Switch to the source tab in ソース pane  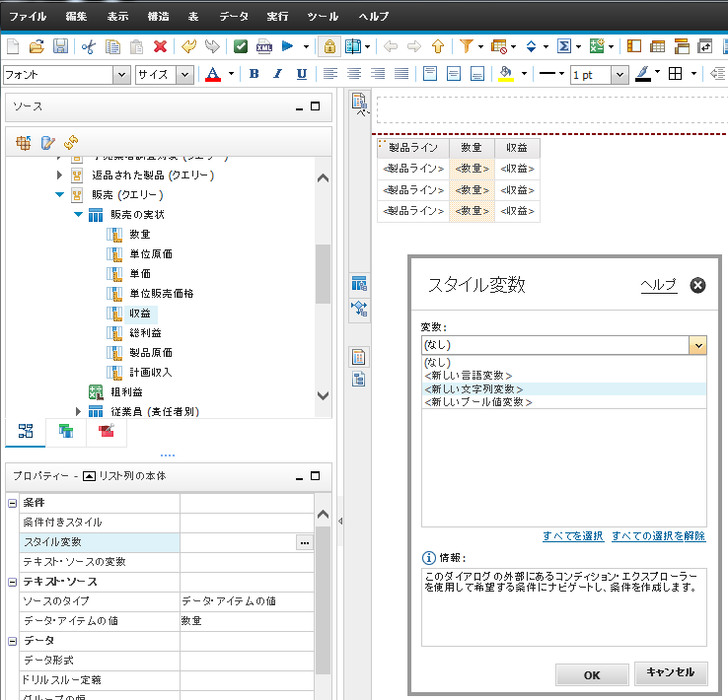[x=26, y=431]
